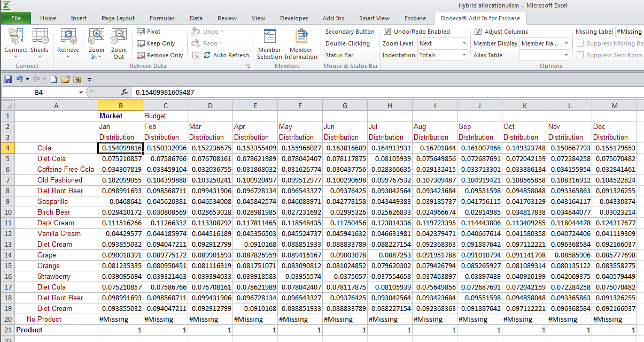644x342 pixels.
Task: Switch to the Home ribbon tab
Action: tap(48, 18)
